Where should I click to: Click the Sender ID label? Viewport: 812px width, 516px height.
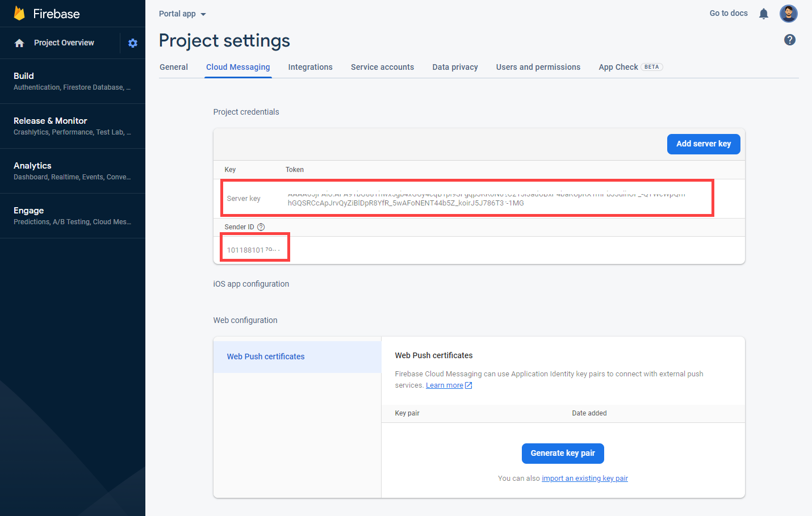click(x=239, y=227)
